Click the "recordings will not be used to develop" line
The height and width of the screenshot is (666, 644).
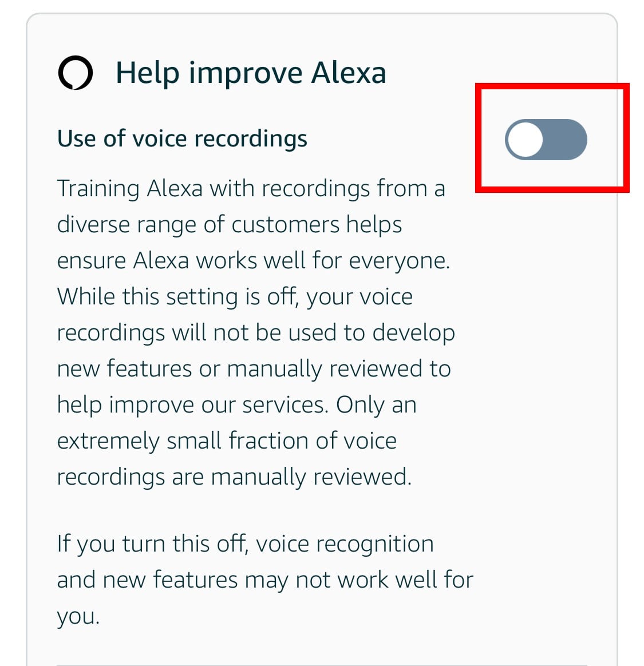255,332
